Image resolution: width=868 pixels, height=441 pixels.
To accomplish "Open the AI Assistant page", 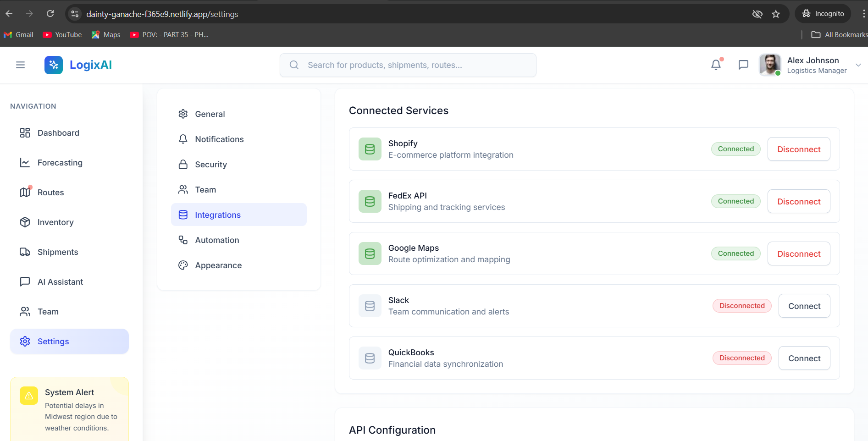I will point(69,282).
